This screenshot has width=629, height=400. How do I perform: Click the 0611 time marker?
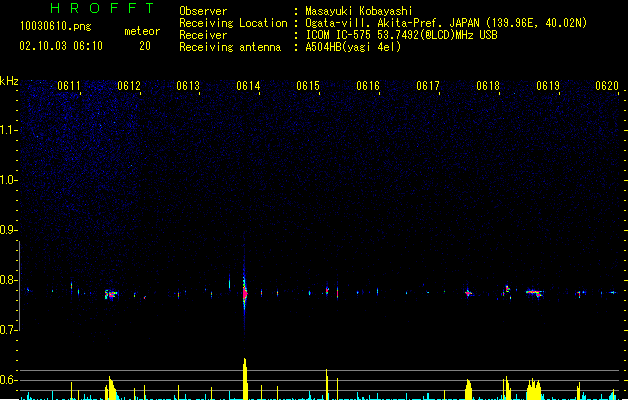pyautogui.click(x=69, y=86)
